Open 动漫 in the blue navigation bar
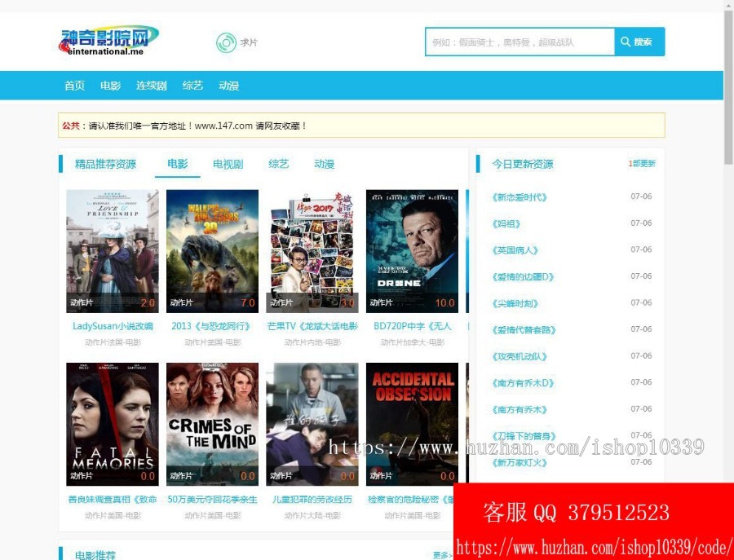This screenshot has height=560, width=734. (x=228, y=86)
